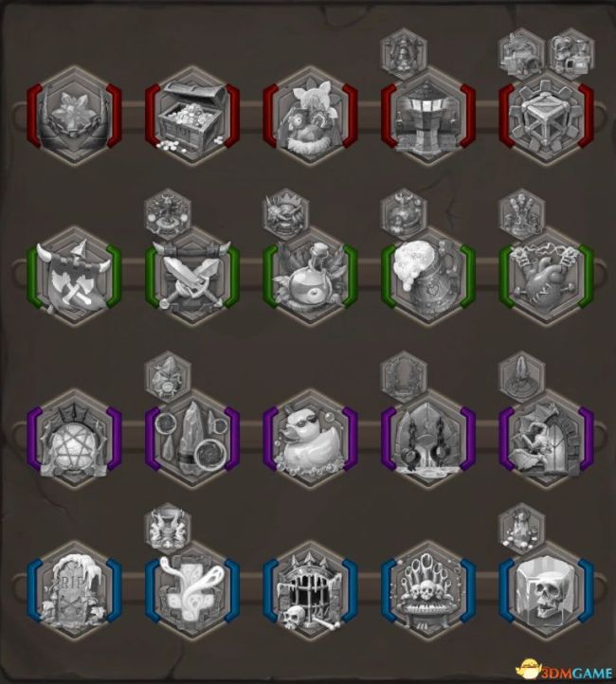
Task: Select small hexagon above the tower icon
Action: (403, 54)
